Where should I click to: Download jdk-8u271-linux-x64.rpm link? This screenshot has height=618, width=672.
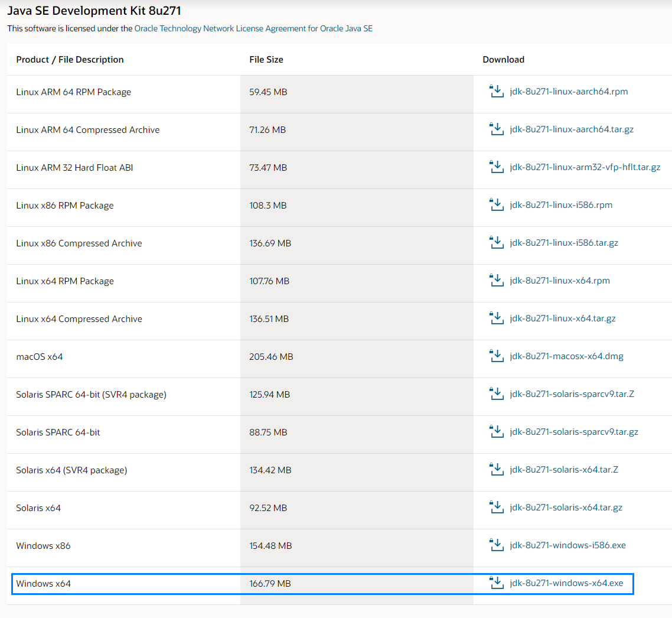coord(560,281)
